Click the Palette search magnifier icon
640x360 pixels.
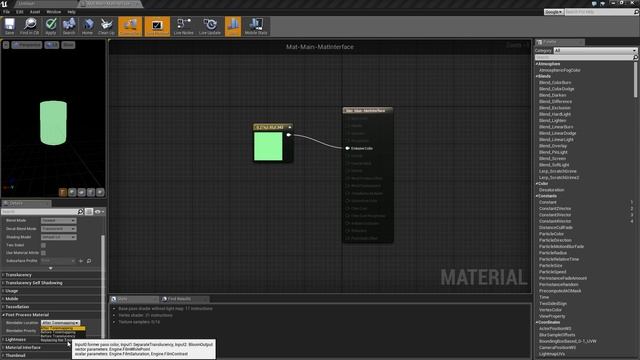click(x=635, y=58)
